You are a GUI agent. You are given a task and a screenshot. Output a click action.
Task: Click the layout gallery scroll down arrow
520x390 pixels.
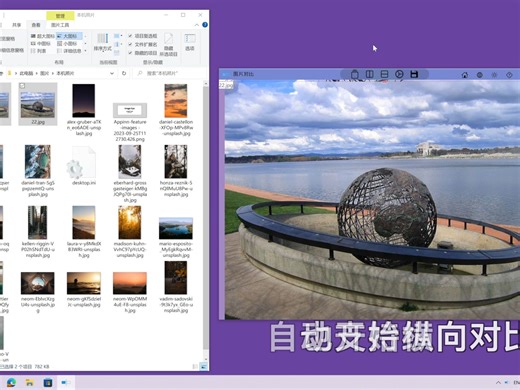[85, 44]
